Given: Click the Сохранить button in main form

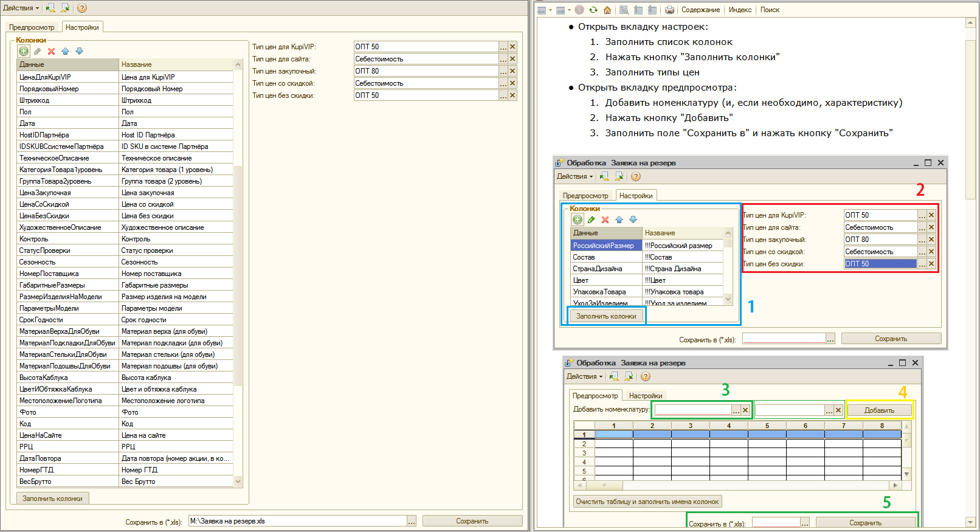Looking at the screenshot, I should (x=472, y=521).
